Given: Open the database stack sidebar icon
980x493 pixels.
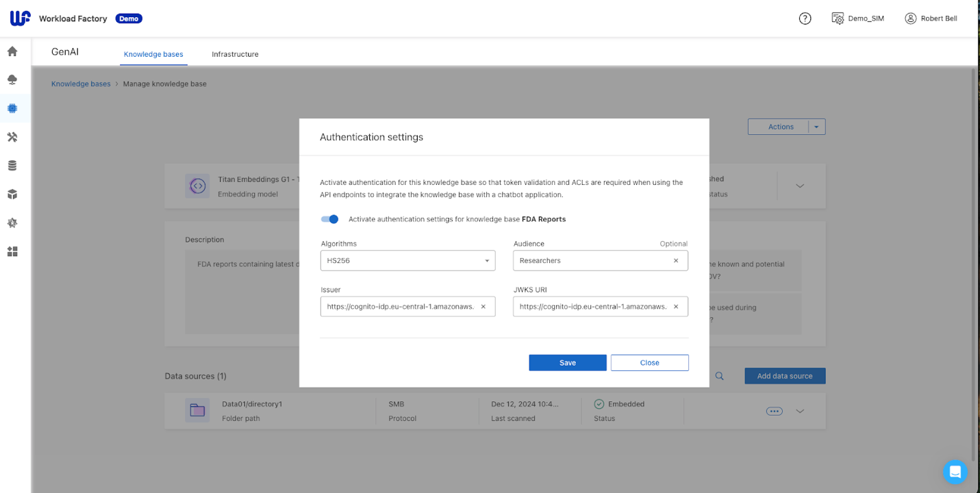Looking at the screenshot, I should (x=12, y=166).
